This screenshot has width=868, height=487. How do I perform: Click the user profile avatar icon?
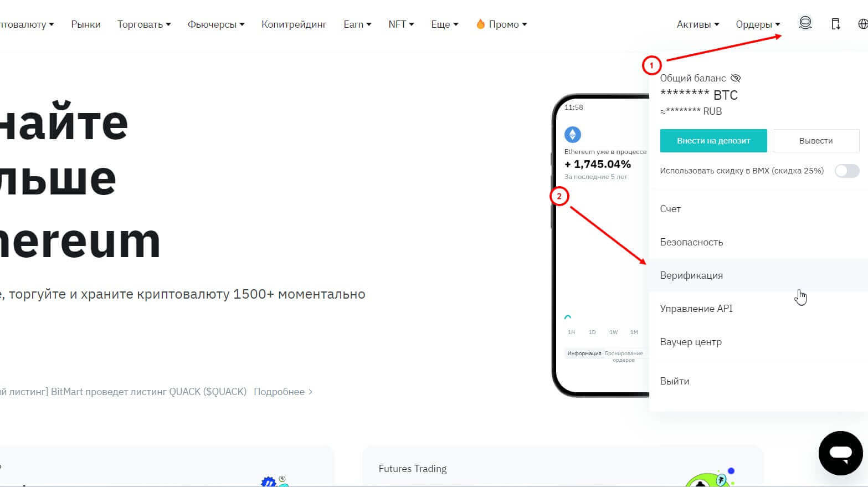click(805, 23)
